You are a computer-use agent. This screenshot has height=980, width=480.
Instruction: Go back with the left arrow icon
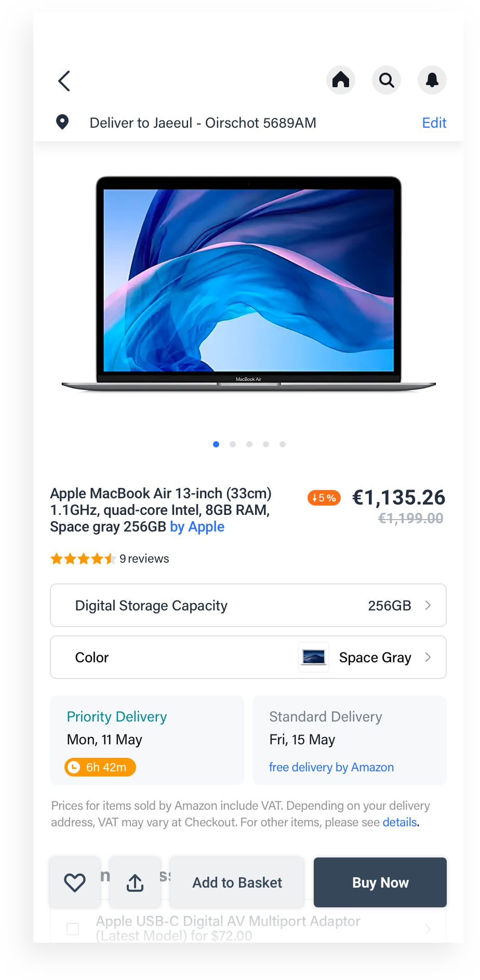(x=64, y=81)
